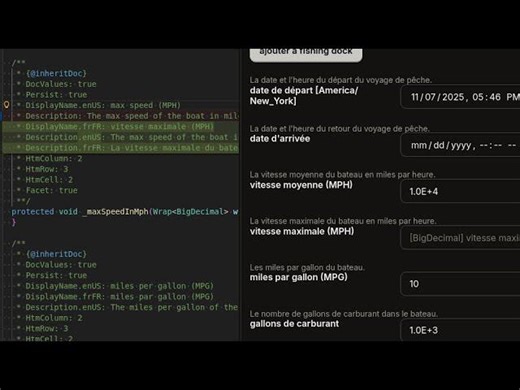Click the 'ajouter a fishing dock' button
Viewport: 520px width, 390px height.
306,55
